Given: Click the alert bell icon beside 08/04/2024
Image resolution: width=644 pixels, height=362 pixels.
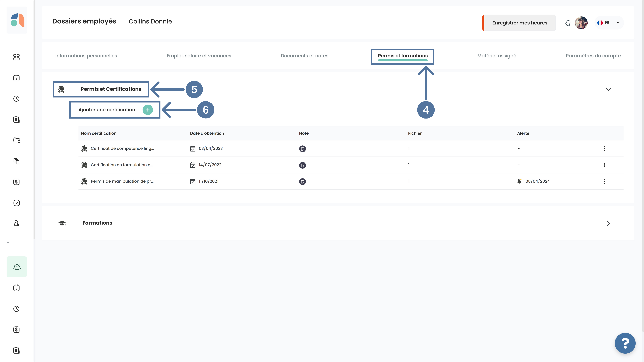Looking at the screenshot, I should tap(519, 181).
